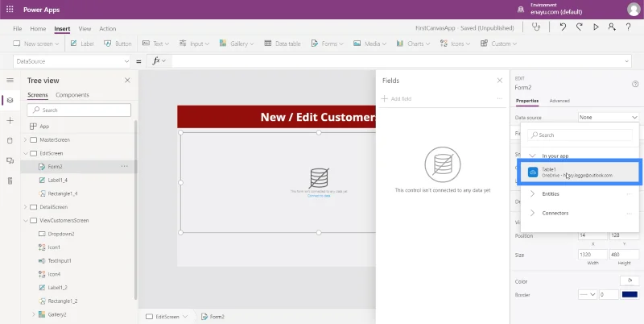
Task: Open the Forms dropdown
Action: coord(328,44)
